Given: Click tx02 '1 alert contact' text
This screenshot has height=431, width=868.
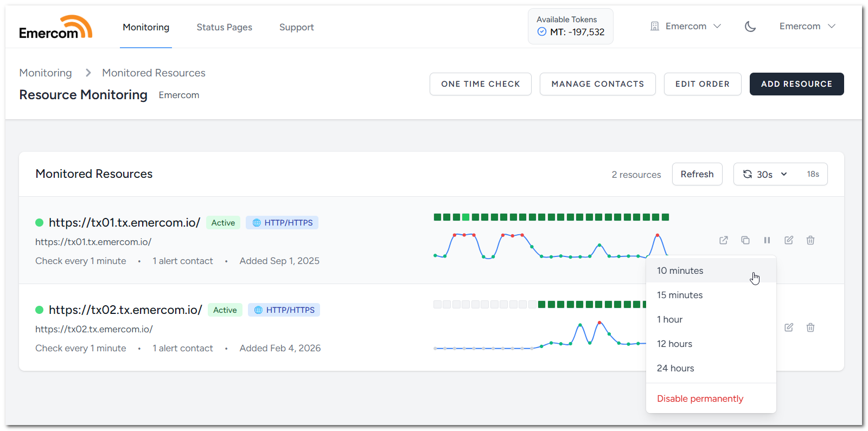Looking at the screenshot, I should pyautogui.click(x=183, y=348).
